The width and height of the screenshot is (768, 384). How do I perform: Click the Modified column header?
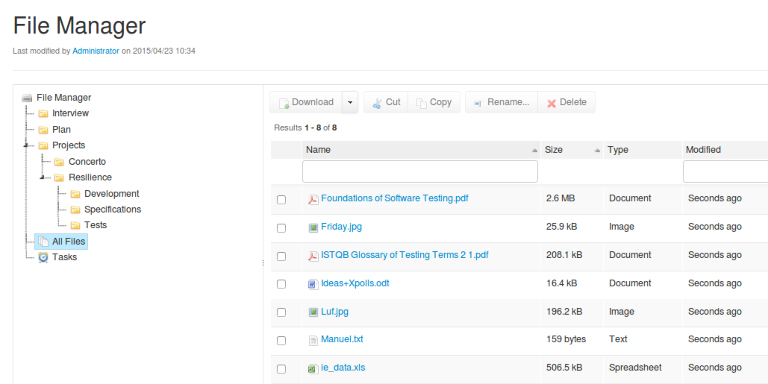(x=725, y=150)
